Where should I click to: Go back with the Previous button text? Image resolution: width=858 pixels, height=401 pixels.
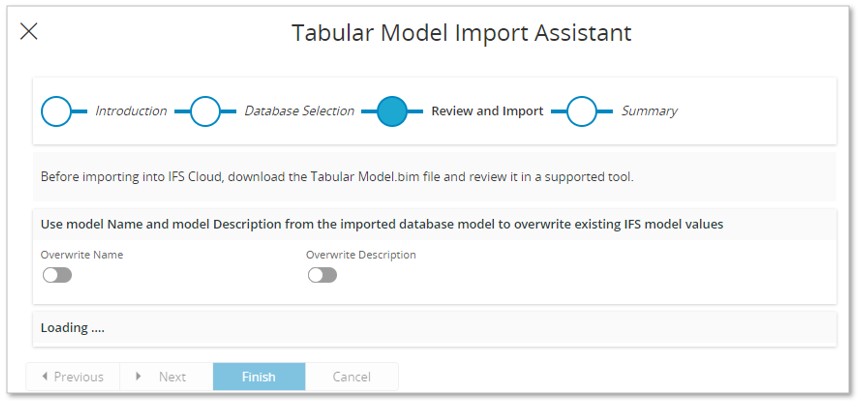pyautogui.click(x=79, y=377)
